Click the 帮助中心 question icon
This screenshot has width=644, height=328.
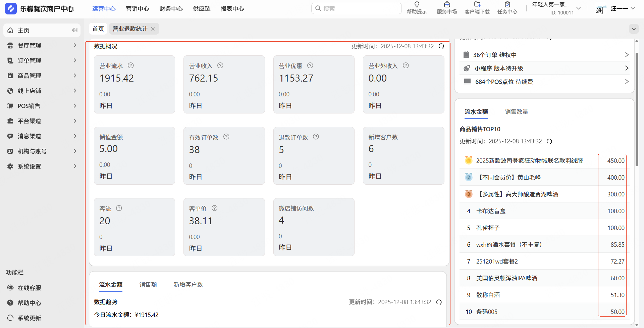10,303
